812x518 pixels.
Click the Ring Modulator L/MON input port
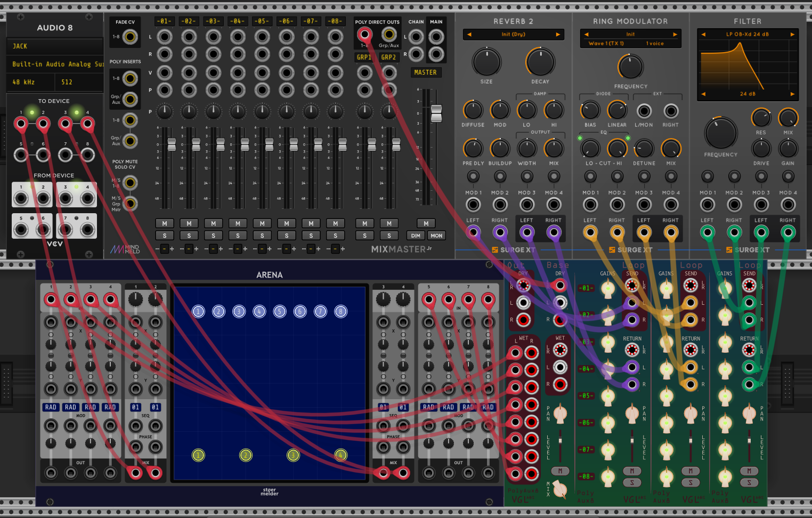coord(644,111)
